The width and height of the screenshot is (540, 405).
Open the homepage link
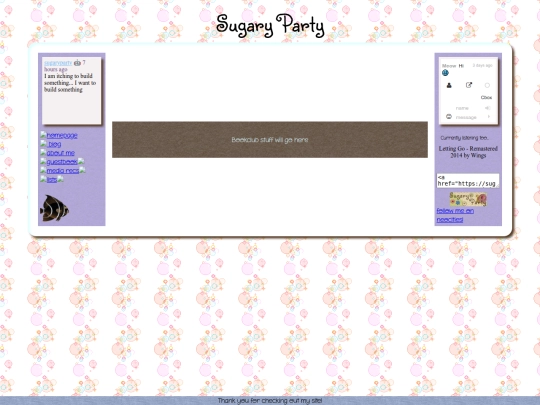[x=62, y=135]
